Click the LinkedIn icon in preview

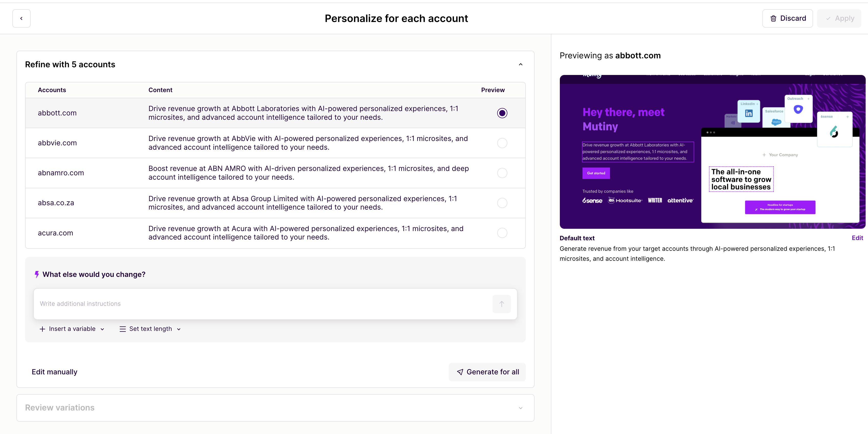pos(749,114)
